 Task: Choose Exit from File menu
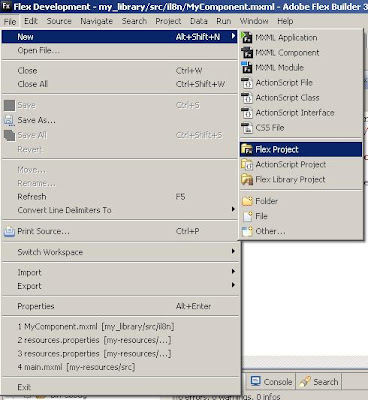pos(119,387)
